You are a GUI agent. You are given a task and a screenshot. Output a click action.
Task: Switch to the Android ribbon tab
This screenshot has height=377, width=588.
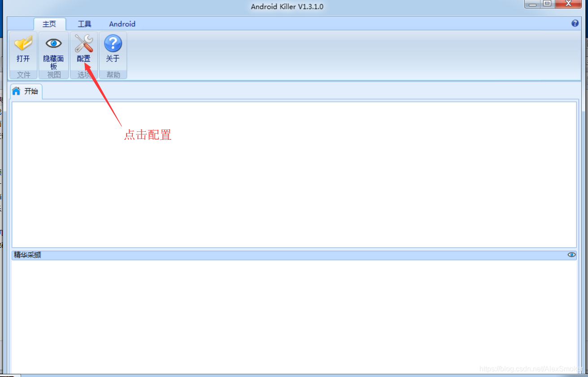pos(122,24)
